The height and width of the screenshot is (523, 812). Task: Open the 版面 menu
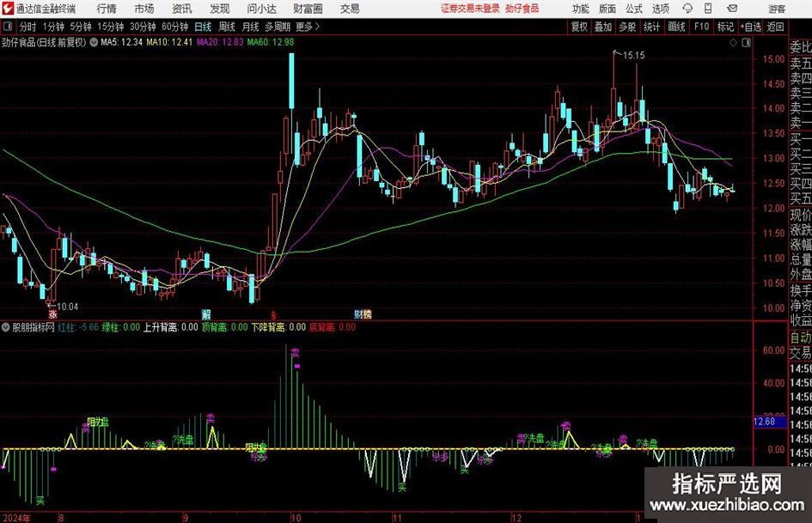[607, 9]
